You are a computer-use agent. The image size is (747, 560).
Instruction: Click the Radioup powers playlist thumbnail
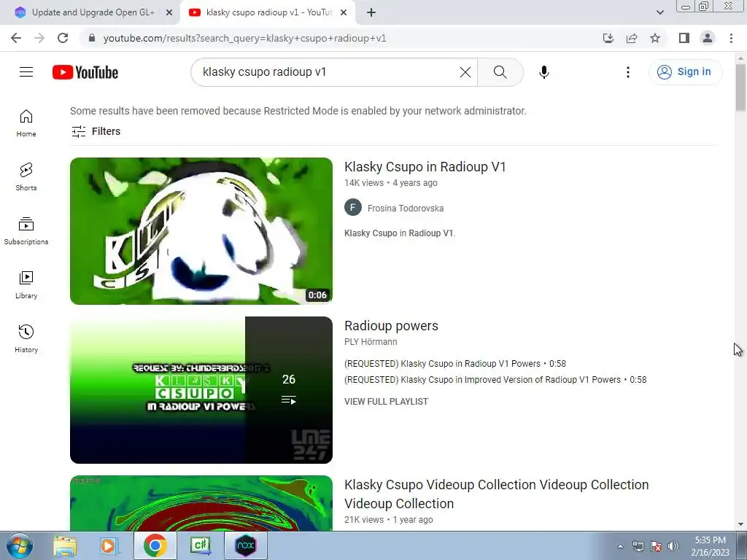coord(201,390)
